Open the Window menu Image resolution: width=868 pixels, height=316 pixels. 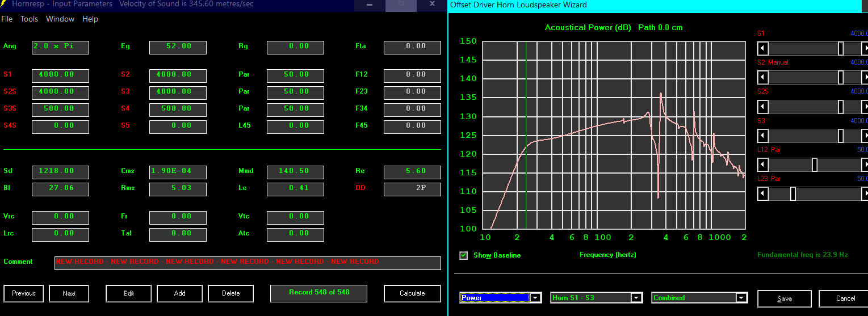tap(60, 19)
